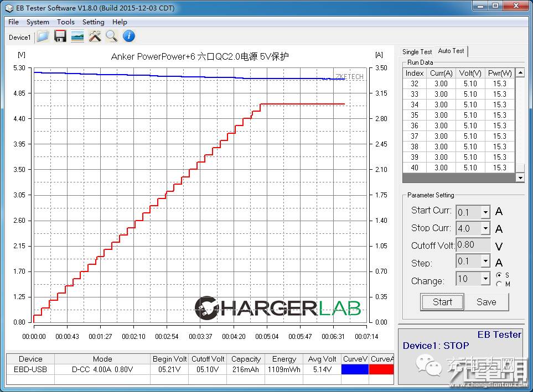Close the EB Tester window

(516, 6)
